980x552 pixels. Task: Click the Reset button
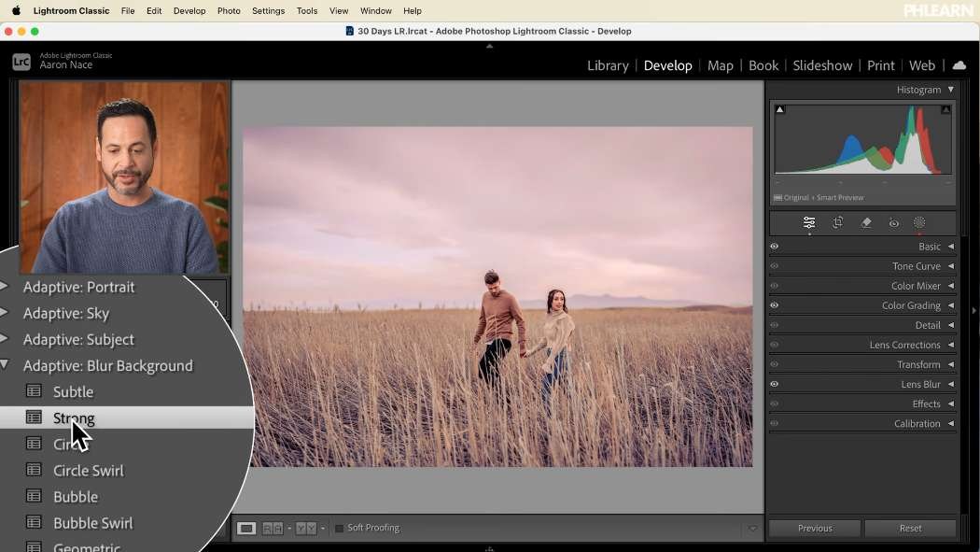click(911, 529)
